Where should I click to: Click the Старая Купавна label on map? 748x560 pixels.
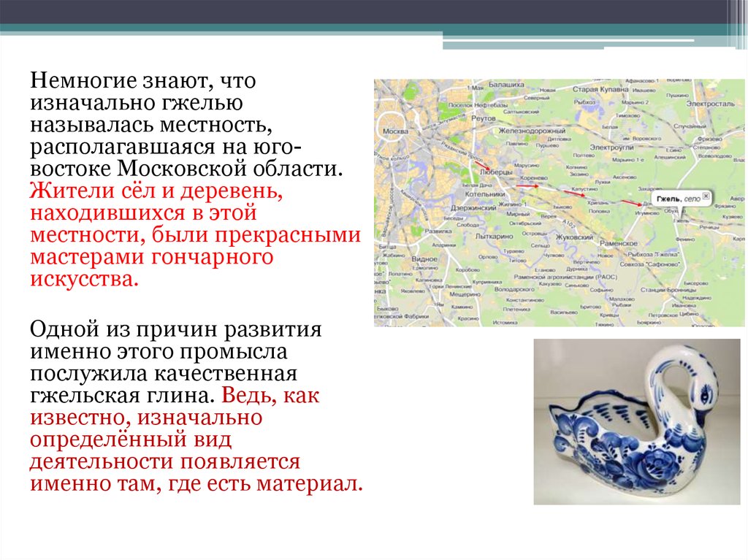point(600,89)
